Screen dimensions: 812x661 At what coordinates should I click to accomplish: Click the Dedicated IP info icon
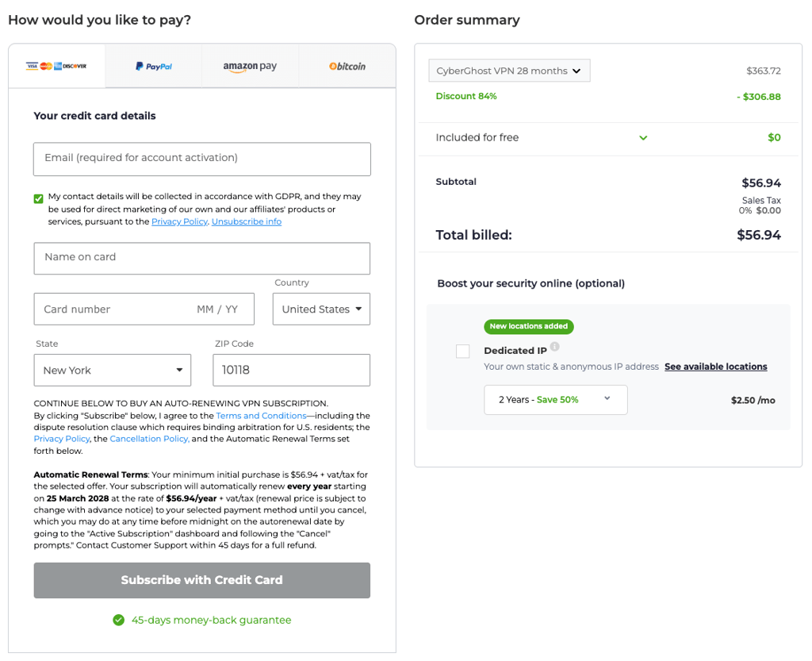click(554, 347)
